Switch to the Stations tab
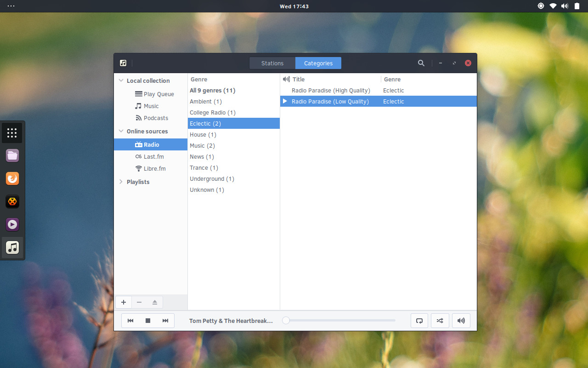Viewport: 588px width, 368px height. 272,63
